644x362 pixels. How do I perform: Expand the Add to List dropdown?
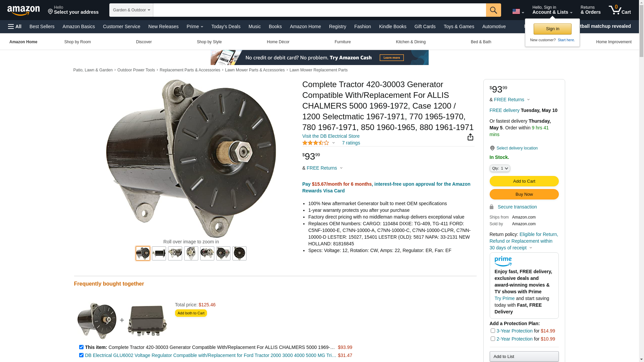[x=524, y=356]
